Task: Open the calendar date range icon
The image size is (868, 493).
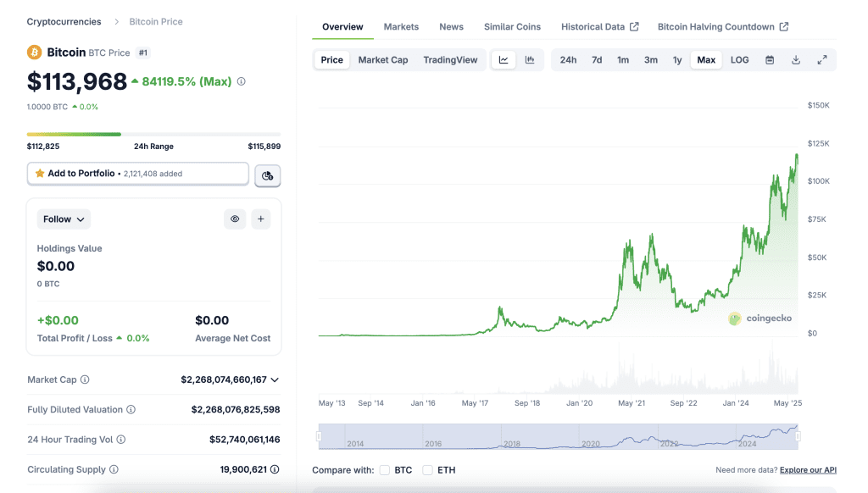Action: 770,60
